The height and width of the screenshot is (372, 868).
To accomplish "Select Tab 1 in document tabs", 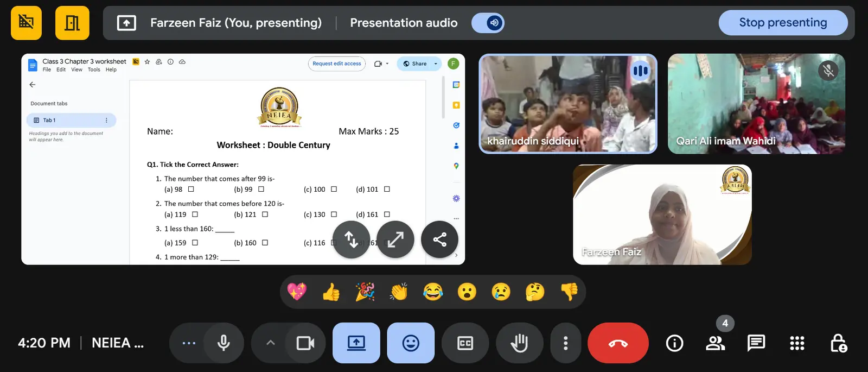I will pos(71,120).
